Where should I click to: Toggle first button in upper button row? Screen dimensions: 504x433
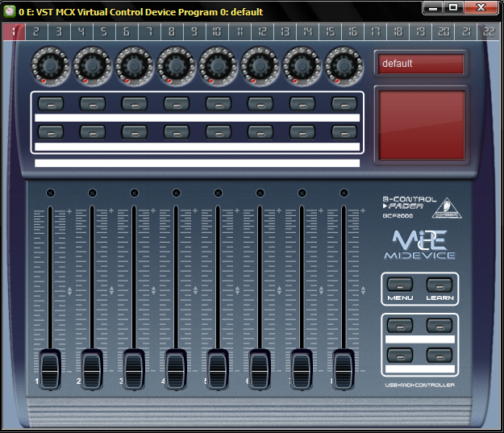tap(51, 104)
